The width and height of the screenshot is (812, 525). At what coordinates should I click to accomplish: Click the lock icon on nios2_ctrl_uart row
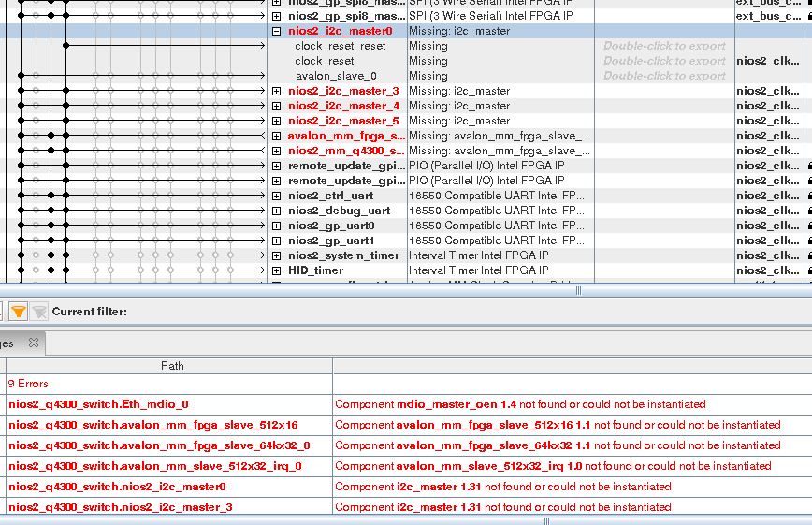(x=808, y=196)
